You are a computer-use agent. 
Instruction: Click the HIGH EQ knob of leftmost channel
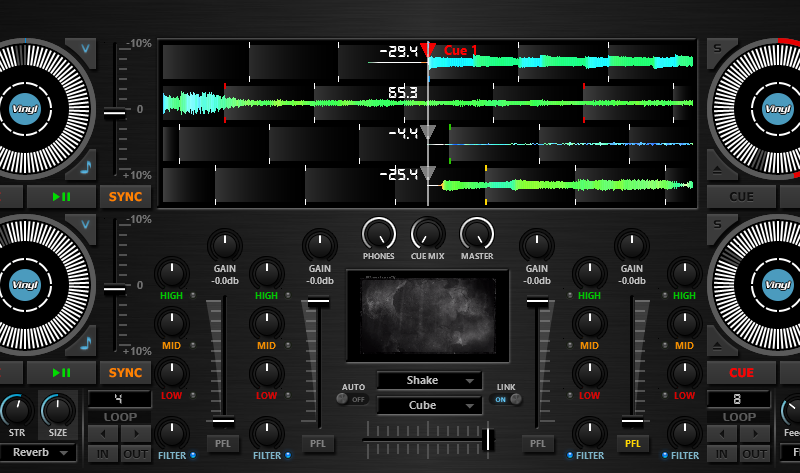(171, 273)
